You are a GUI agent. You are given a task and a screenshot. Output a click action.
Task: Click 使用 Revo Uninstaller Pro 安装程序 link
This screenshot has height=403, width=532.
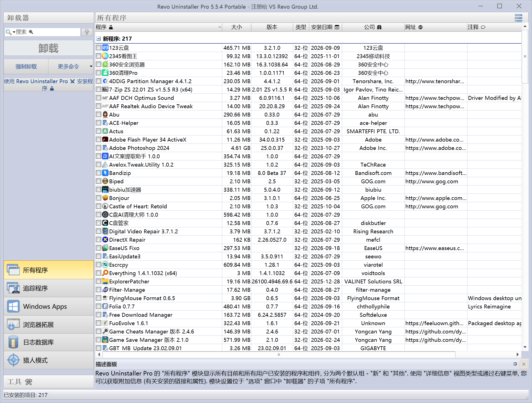[x=48, y=85]
